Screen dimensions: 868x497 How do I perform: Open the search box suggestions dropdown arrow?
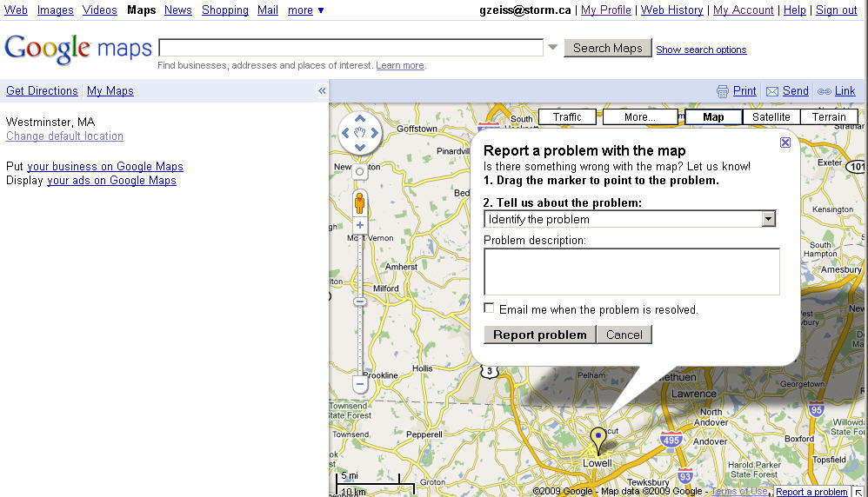pos(553,48)
